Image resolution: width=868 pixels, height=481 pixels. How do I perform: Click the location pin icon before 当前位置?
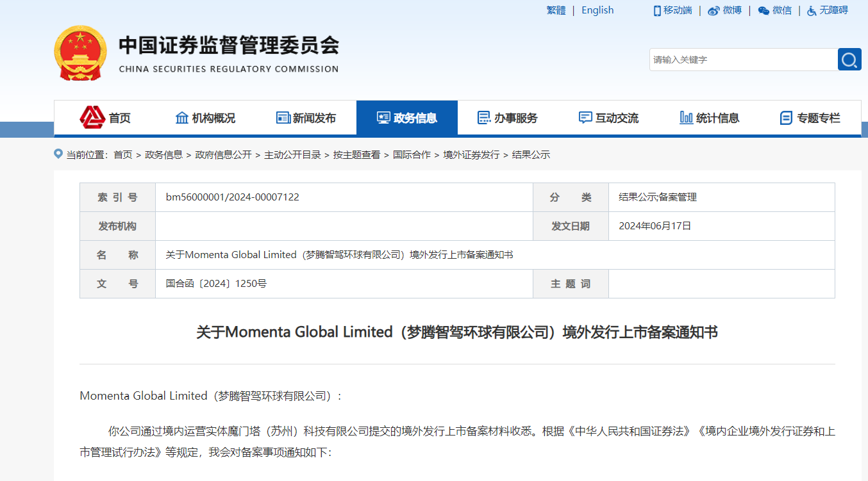[x=58, y=154]
